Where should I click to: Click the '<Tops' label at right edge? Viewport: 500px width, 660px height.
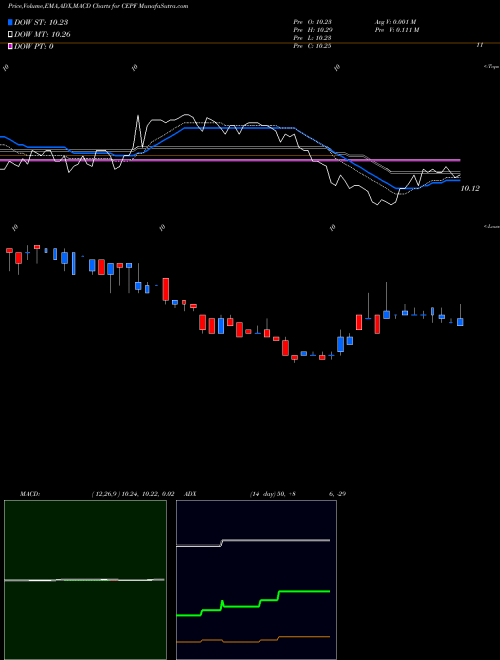point(492,67)
